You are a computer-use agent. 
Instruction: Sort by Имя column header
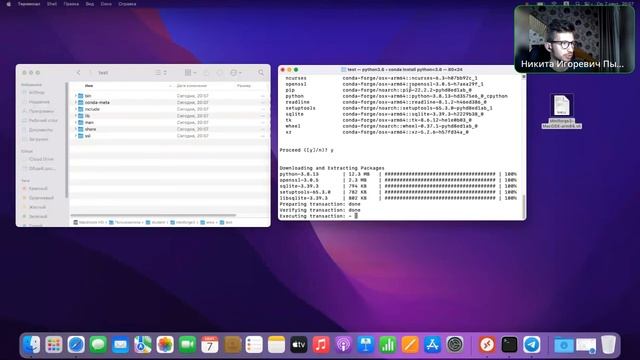[x=89, y=86]
